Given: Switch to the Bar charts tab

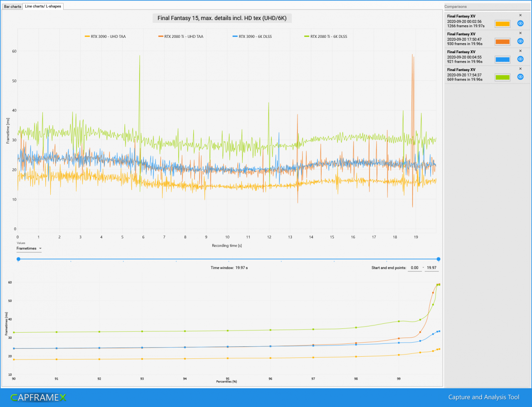Looking at the screenshot, I should 12,7.
